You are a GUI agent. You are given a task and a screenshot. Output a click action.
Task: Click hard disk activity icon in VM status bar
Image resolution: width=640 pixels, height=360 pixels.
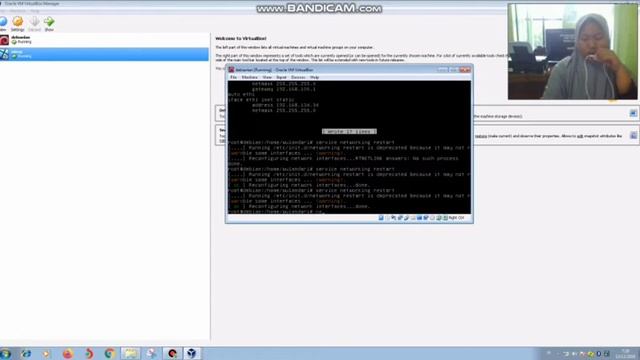click(x=381, y=218)
